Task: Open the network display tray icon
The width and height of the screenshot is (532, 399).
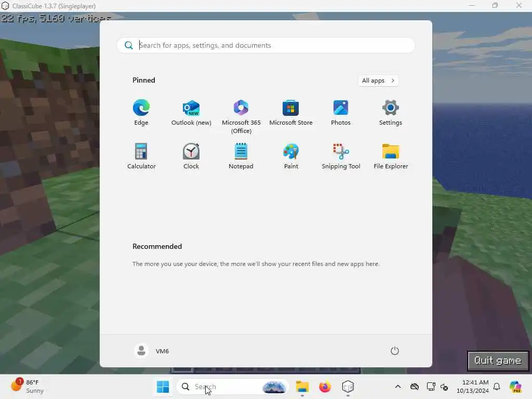Action: (x=431, y=387)
